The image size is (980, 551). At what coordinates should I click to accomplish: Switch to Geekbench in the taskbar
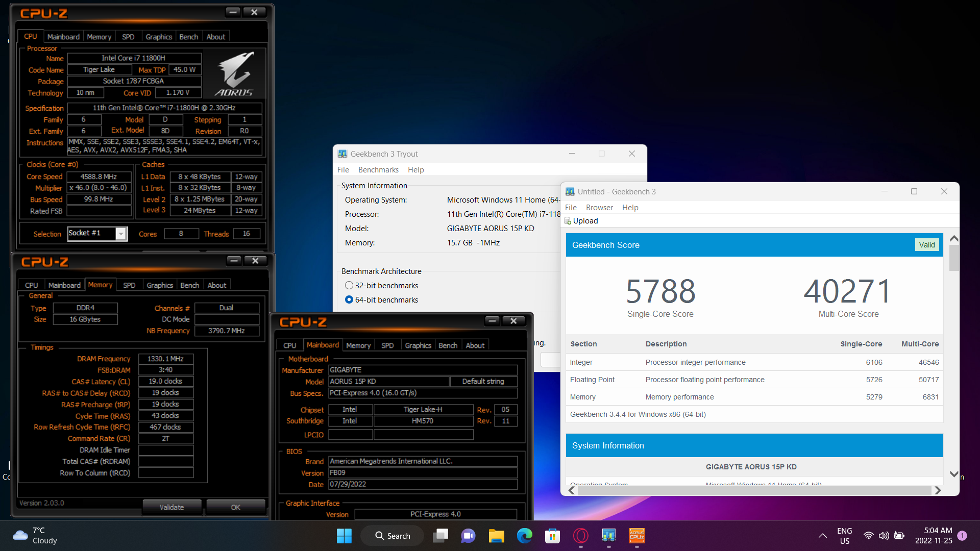[x=608, y=536]
